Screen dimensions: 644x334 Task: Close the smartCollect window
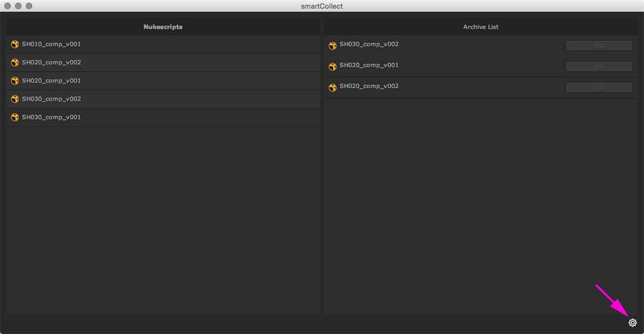click(x=8, y=6)
